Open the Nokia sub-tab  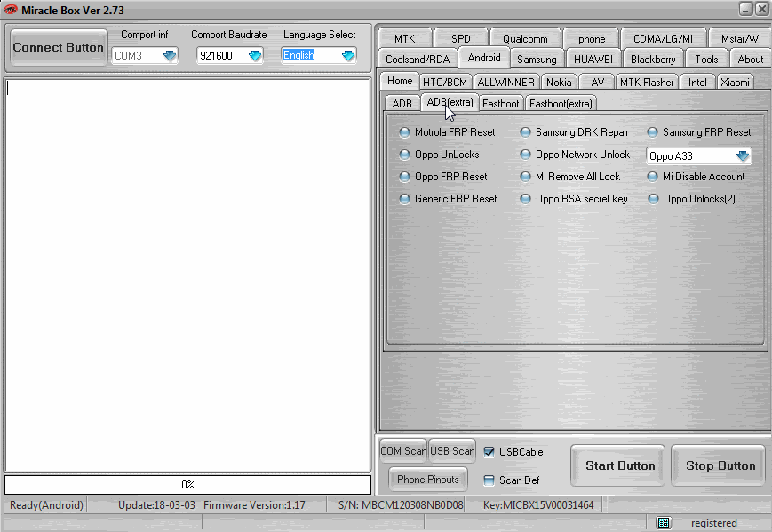(559, 83)
